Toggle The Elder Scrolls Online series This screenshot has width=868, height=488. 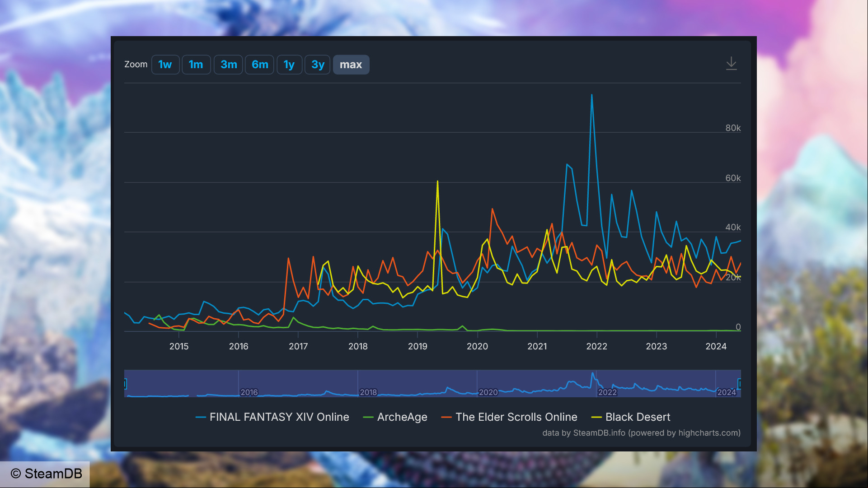[x=509, y=417]
